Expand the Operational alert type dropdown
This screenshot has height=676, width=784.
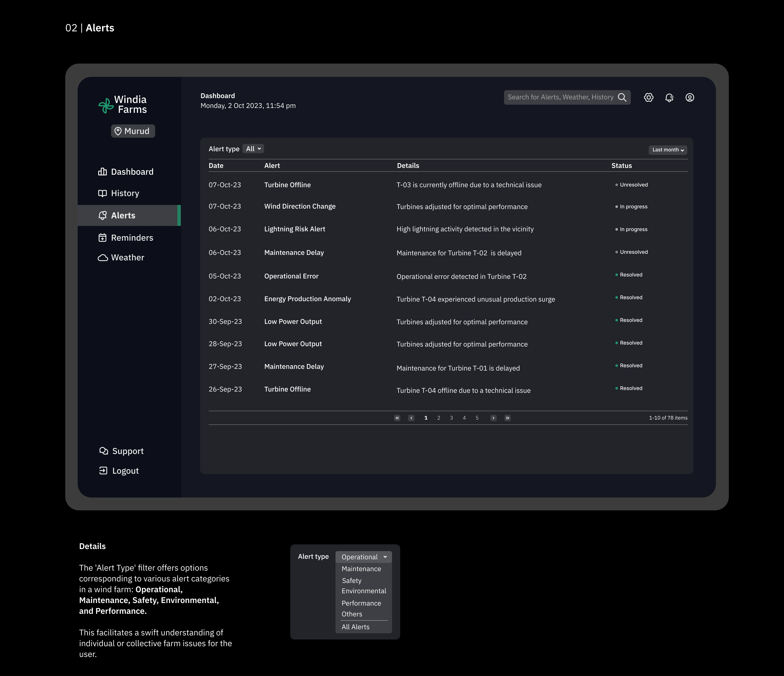(x=364, y=557)
